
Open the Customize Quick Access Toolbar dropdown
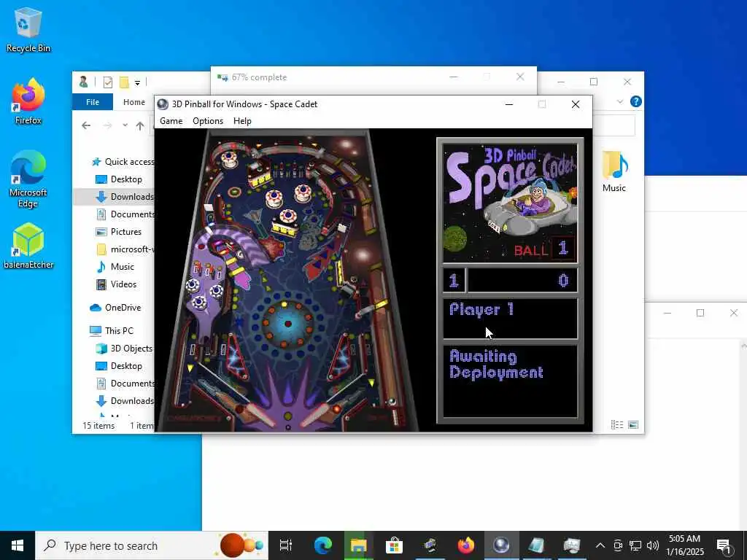(x=137, y=83)
